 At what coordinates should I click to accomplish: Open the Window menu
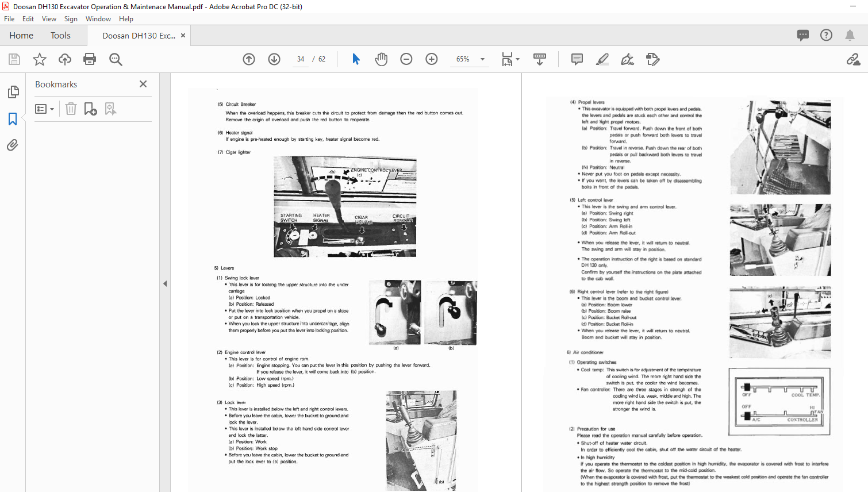click(x=98, y=19)
